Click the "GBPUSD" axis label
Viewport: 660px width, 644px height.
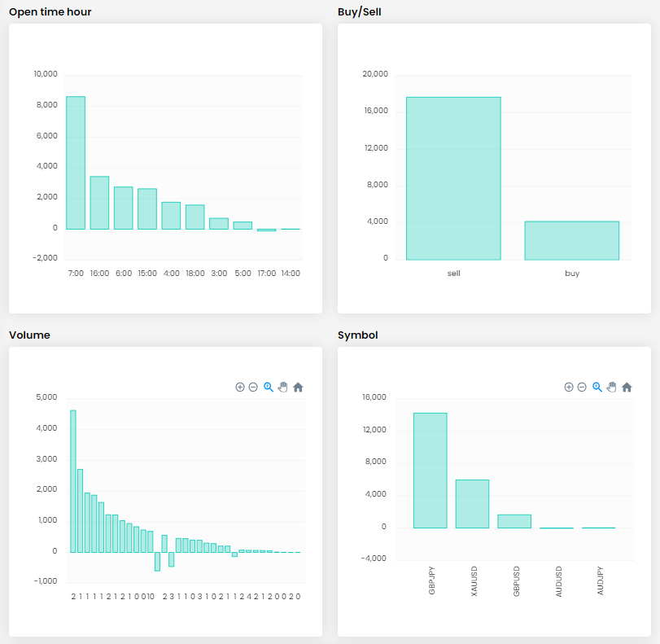coord(517,581)
